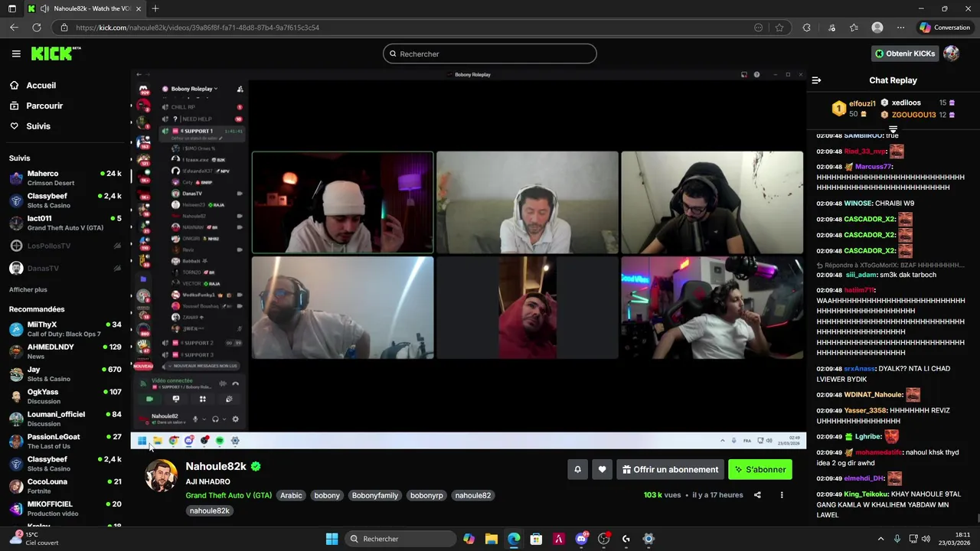Select the nahoule82 tag
Screen dimensions: 980x551
click(x=473, y=496)
